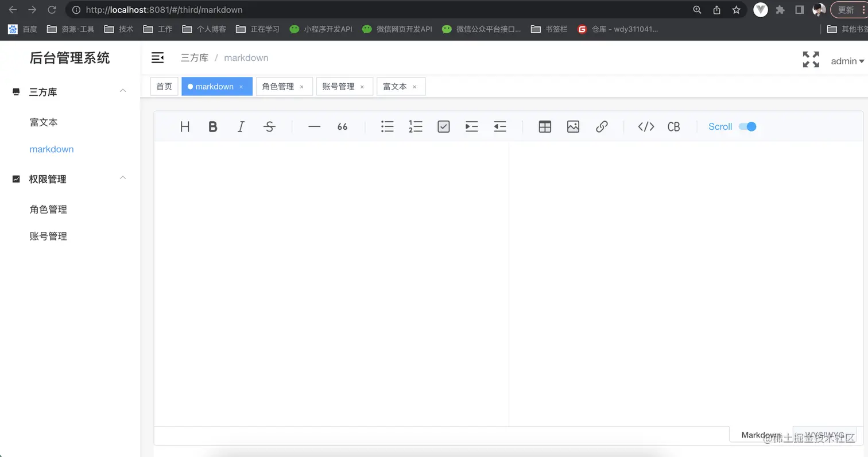Screen dimensions: 868x457
Task: Close the 富文本 tab
Action: (x=414, y=87)
